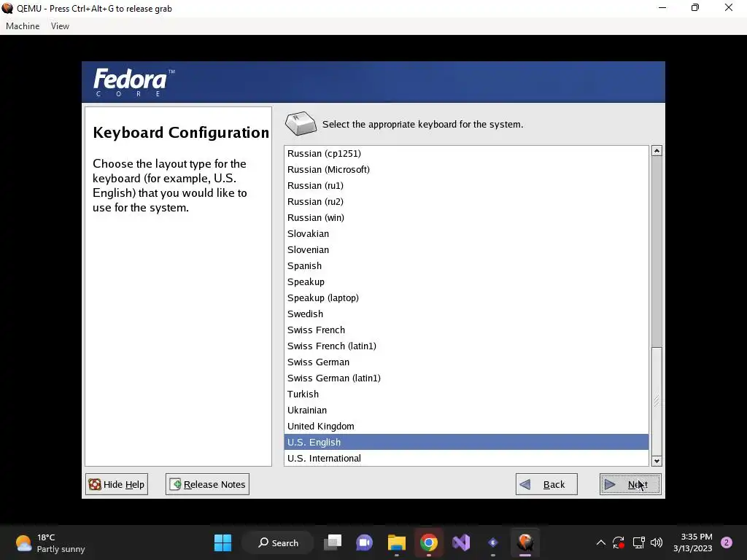Open the purple diamond app in taskbar
This screenshot has height=560, width=747.
[493, 542]
